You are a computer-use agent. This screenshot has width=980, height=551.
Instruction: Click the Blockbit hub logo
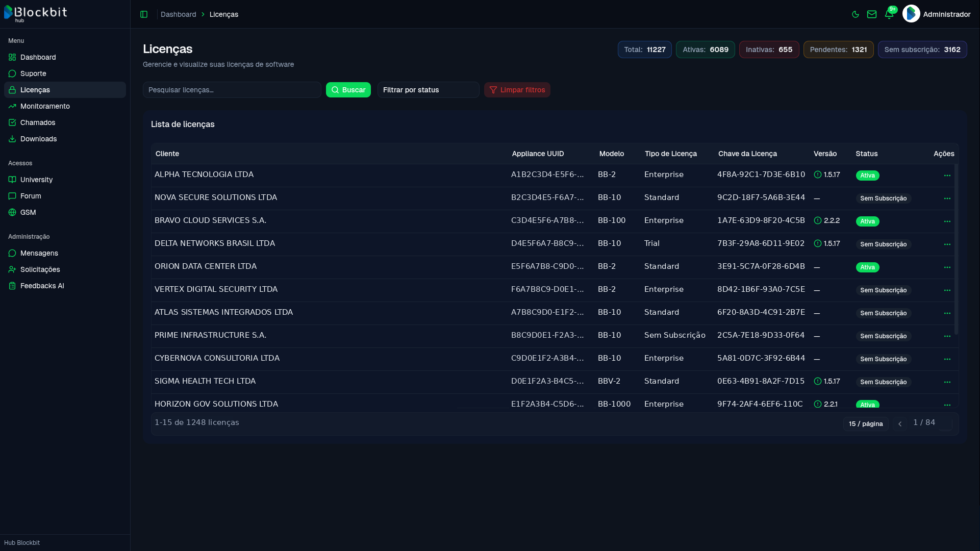pyautogui.click(x=36, y=14)
